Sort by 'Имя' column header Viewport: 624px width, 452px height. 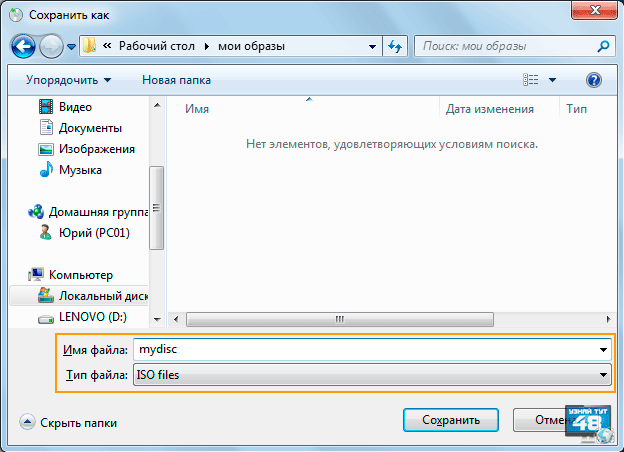coord(197,109)
